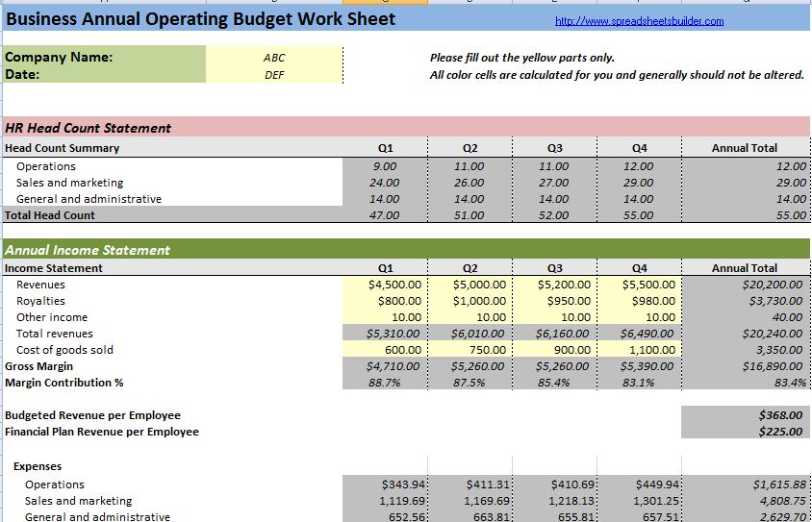Click the HR Head Count Statement header
Viewport: 812px width, 522px height.
(x=89, y=128)
